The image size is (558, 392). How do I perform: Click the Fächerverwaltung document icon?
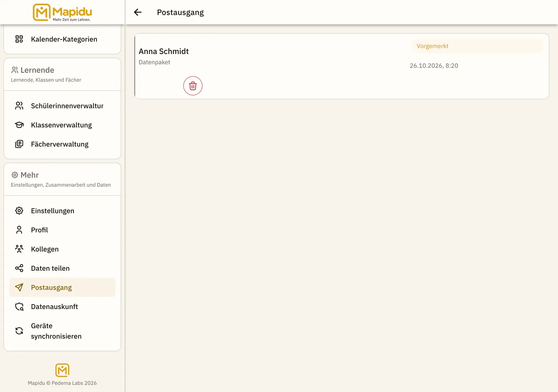click(x=19, y=144)
